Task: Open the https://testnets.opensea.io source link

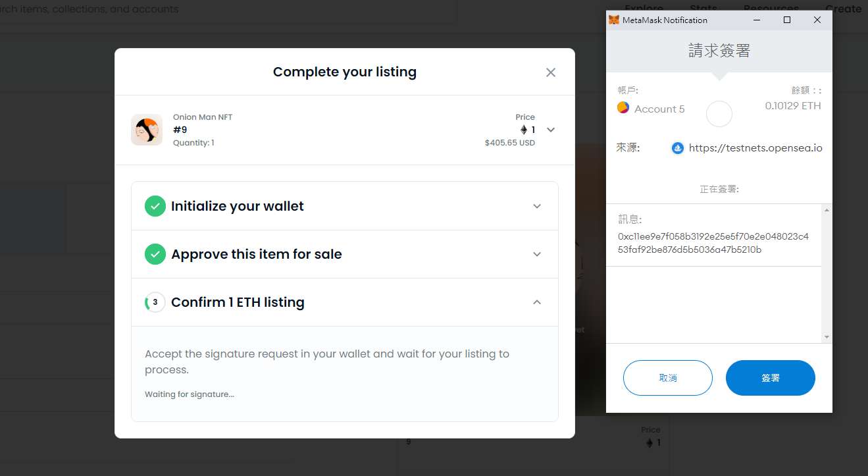Action: coord(755,148)
